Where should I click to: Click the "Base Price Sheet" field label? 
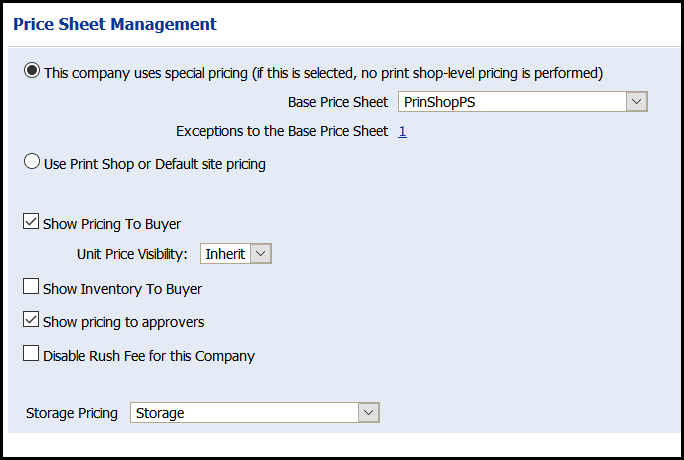tap(338, 102)
